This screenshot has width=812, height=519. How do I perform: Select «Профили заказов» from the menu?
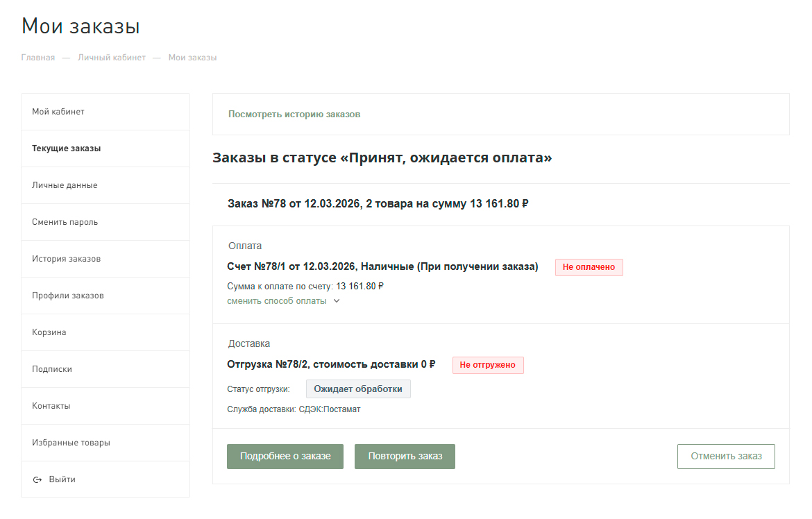(66, 295)
